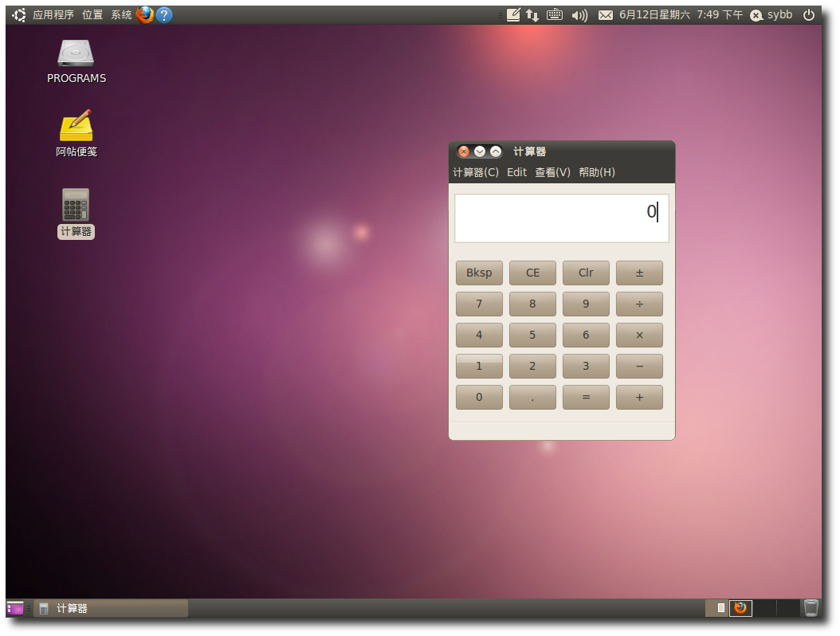Launch Firefox from the top panel
Screen dimensions: 840x636
click(144, 15)
